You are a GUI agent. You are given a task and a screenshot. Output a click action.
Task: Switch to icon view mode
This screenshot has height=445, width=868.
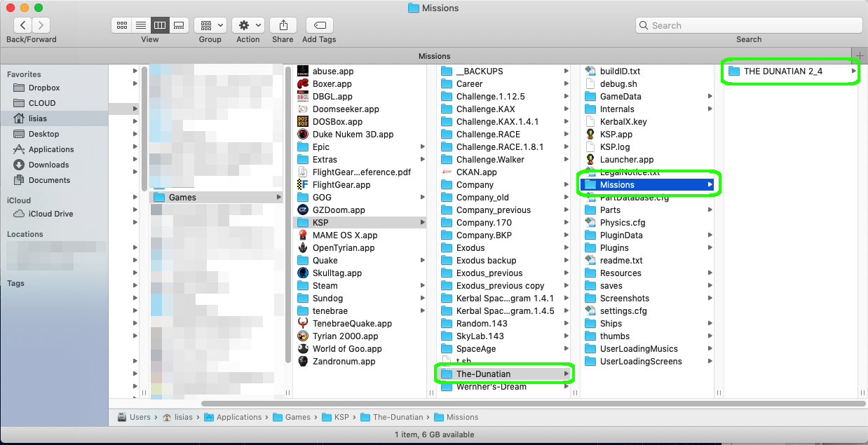pos(122,25)
